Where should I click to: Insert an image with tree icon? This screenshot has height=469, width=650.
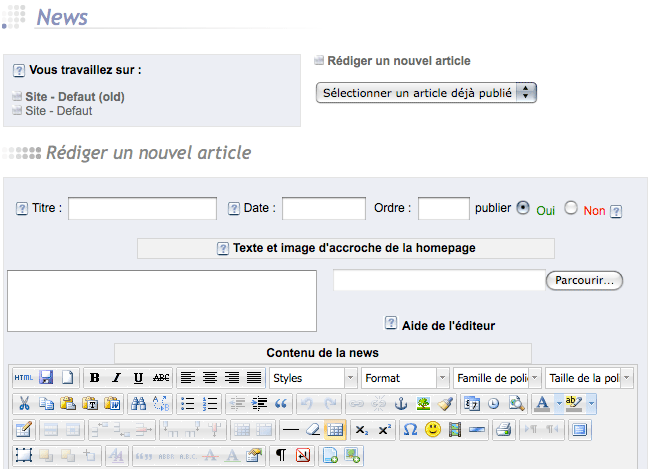pos(423,403)
